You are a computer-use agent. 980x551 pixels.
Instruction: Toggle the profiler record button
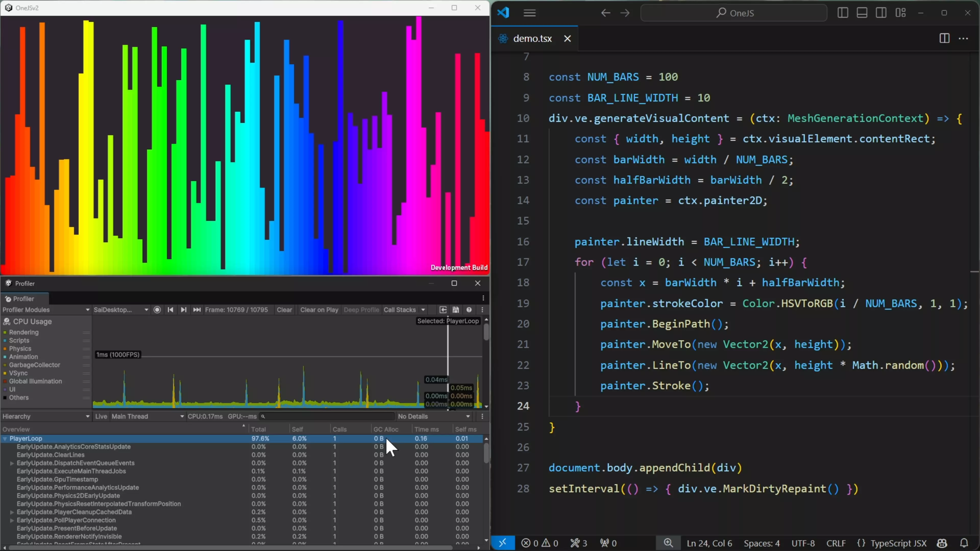tap(157, 310)
